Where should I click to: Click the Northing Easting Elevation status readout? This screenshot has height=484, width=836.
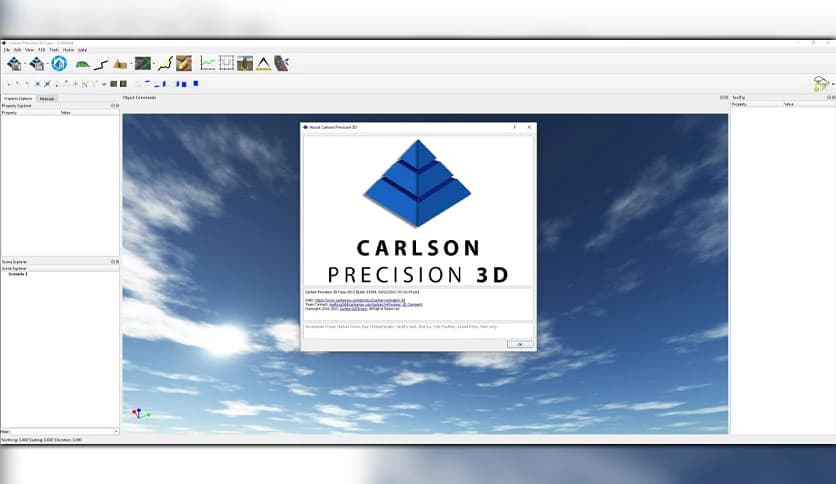(42, 440)
